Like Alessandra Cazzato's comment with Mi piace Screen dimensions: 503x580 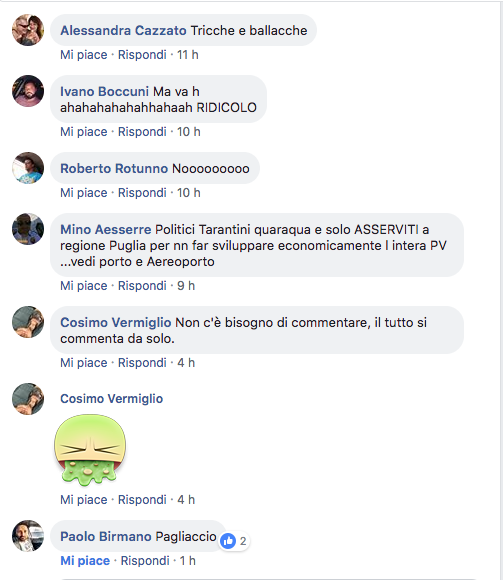pyautogui.click(x=84, y=55)
